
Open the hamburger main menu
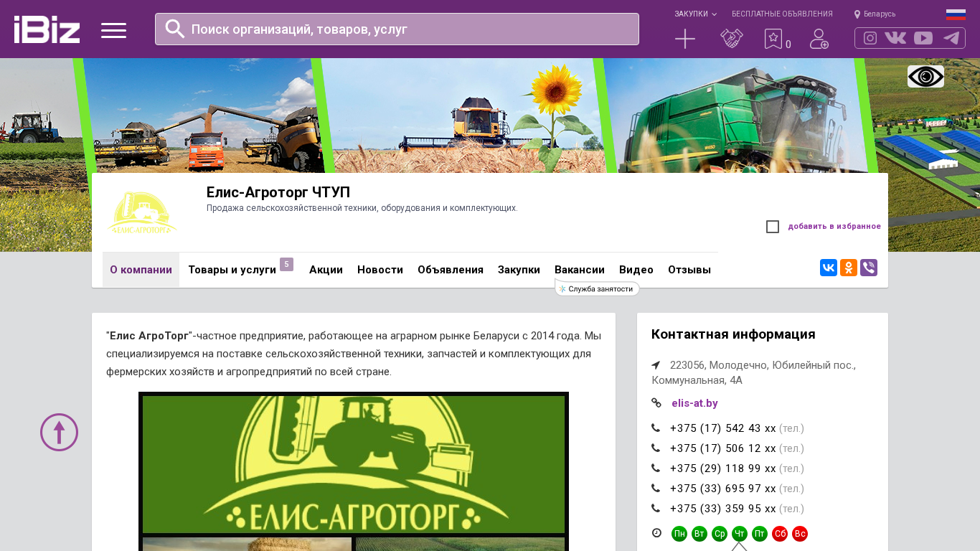[x=113, y=30]
